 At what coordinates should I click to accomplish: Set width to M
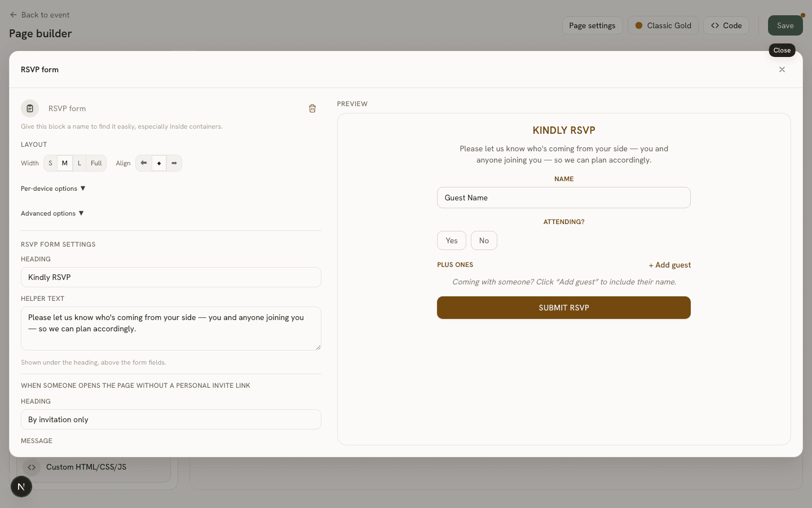(x=65, y=163)
